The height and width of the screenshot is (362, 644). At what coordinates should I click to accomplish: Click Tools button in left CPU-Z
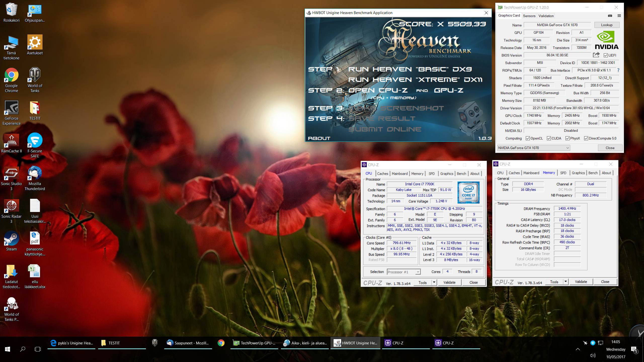point(423,282)
